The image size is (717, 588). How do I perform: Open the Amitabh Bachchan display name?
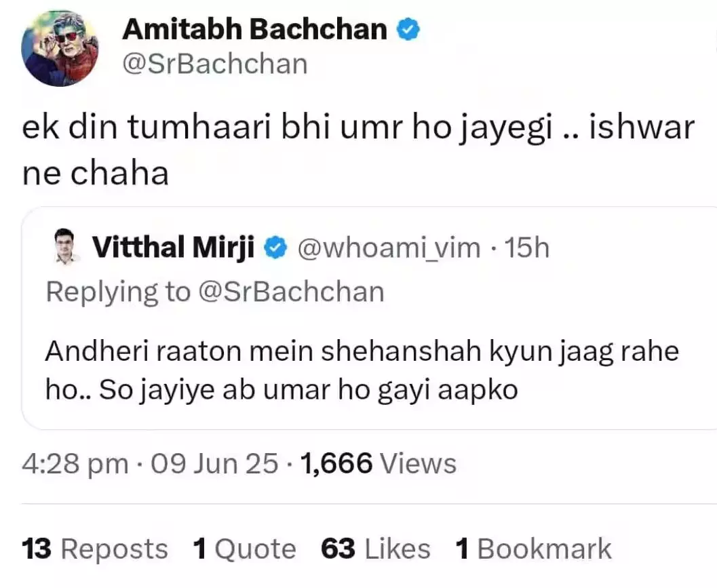(x=256, y=30)
